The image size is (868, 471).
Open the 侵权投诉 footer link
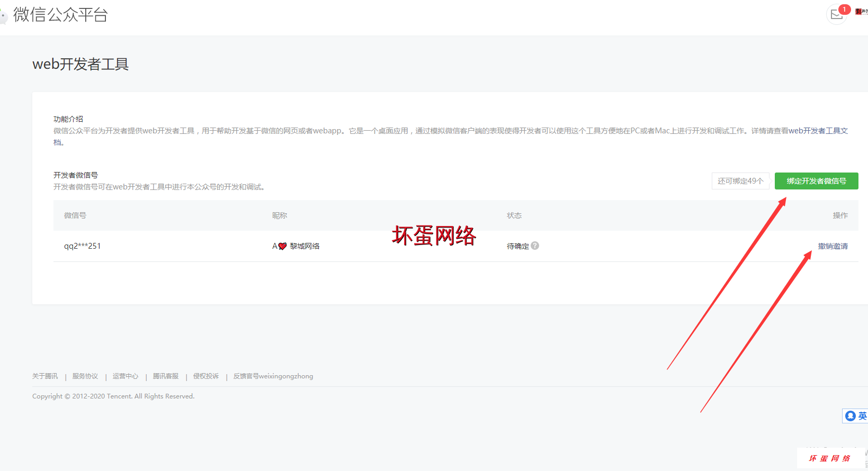(206, 376)
